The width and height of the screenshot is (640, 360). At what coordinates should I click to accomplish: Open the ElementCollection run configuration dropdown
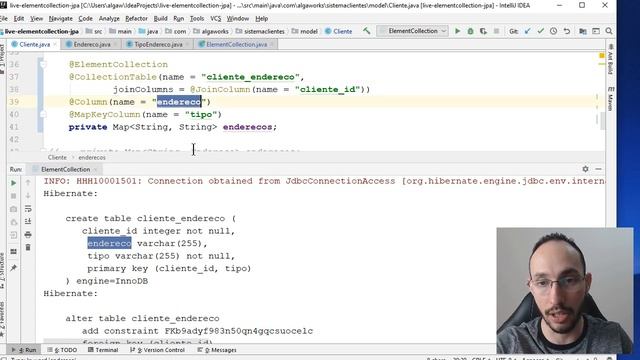click(x=412, y=31)
